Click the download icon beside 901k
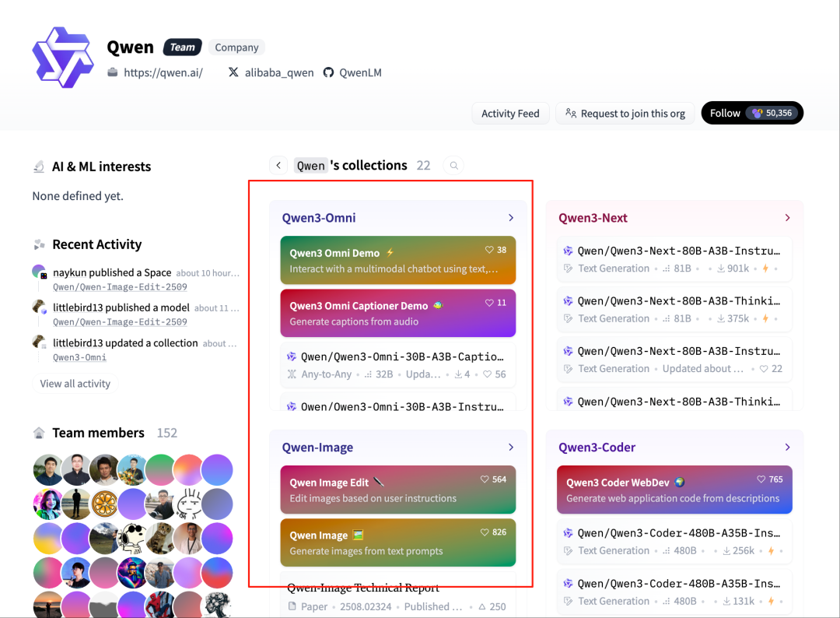Viewport: 840px width, 618px height. (721, 269)
